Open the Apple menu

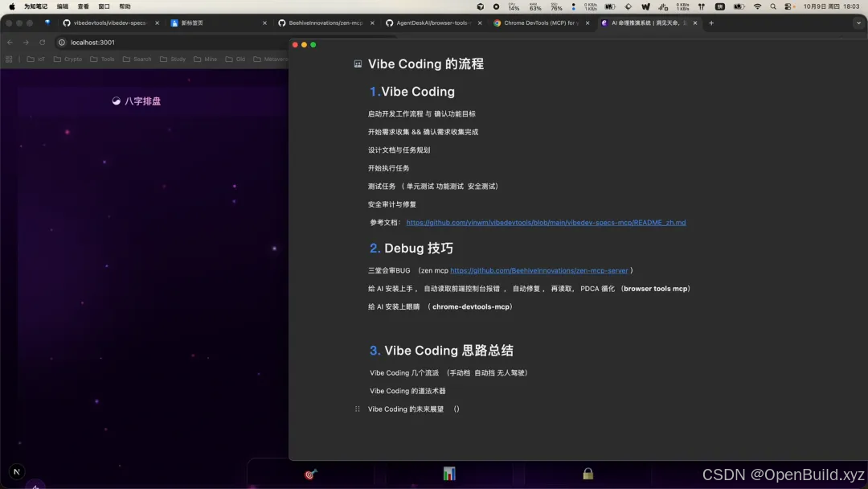(11, 6)
